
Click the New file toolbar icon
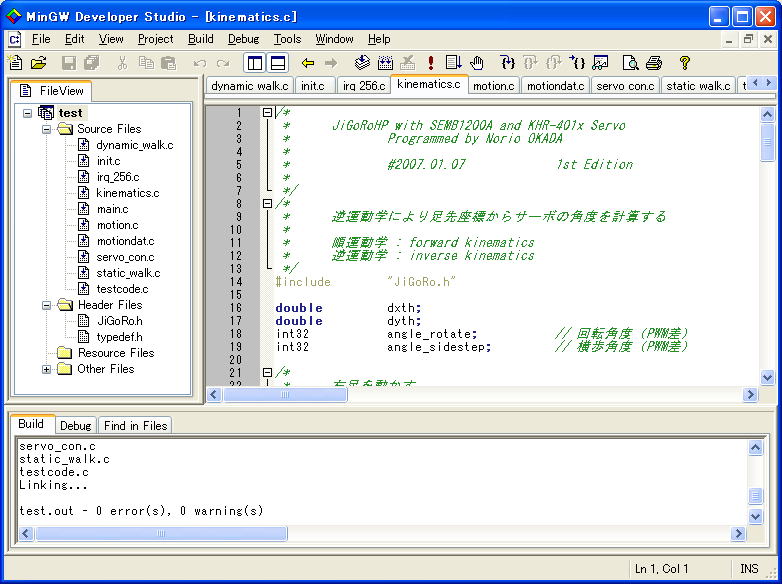[x=16, y=63]
